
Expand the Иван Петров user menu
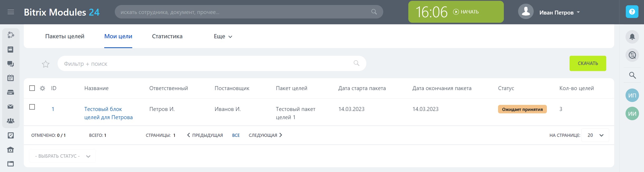coord(560,12)
